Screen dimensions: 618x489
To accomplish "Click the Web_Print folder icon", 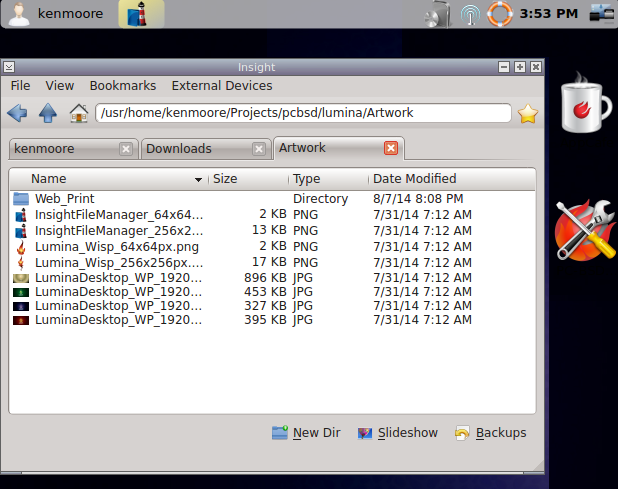I will pyautogui.click(x=21, y=199).
